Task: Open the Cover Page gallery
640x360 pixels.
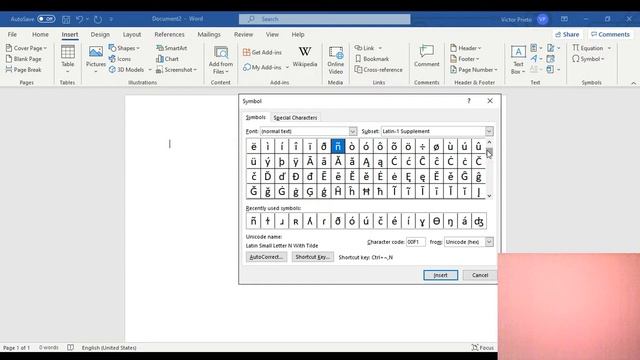Action: tap(27, 48)
